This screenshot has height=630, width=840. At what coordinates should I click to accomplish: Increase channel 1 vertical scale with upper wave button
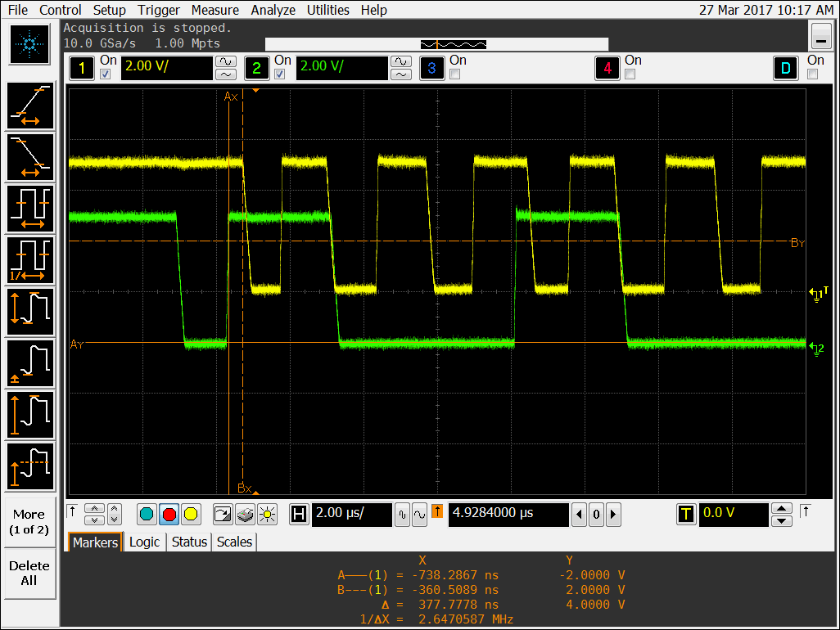(x=226, y=61)
